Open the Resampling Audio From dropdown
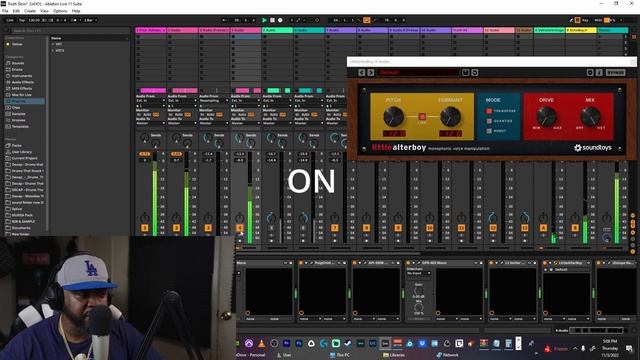This screenshot has height=360, width=640. (x=214, y=100)
